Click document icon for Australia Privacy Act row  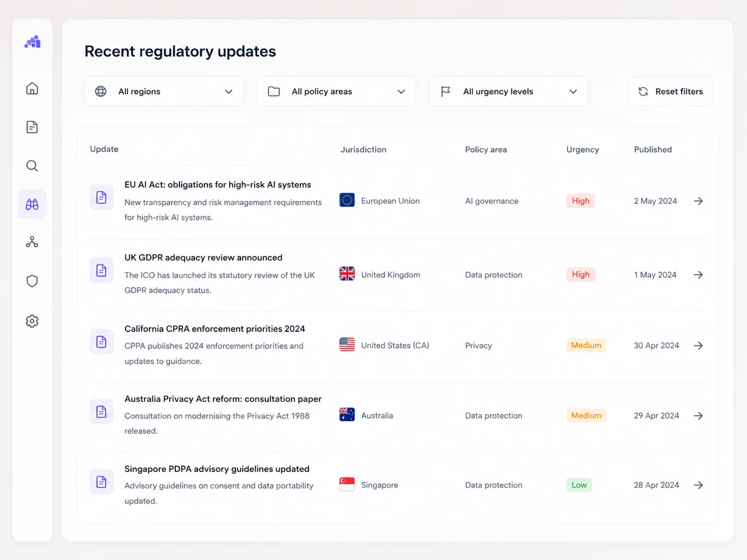coord(101,411)
